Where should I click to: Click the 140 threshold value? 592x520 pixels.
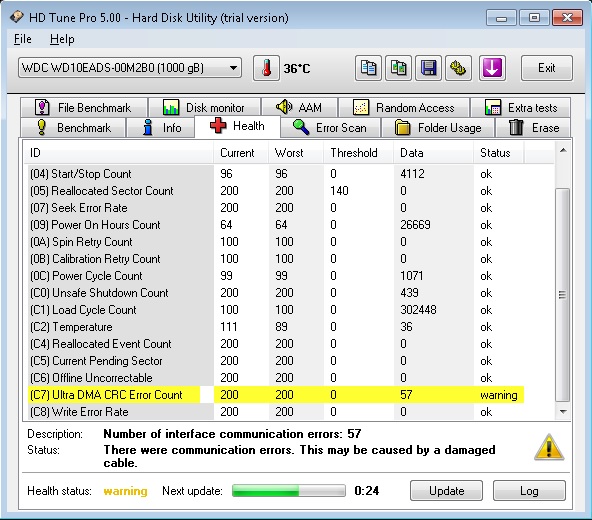tap(339, 191)
